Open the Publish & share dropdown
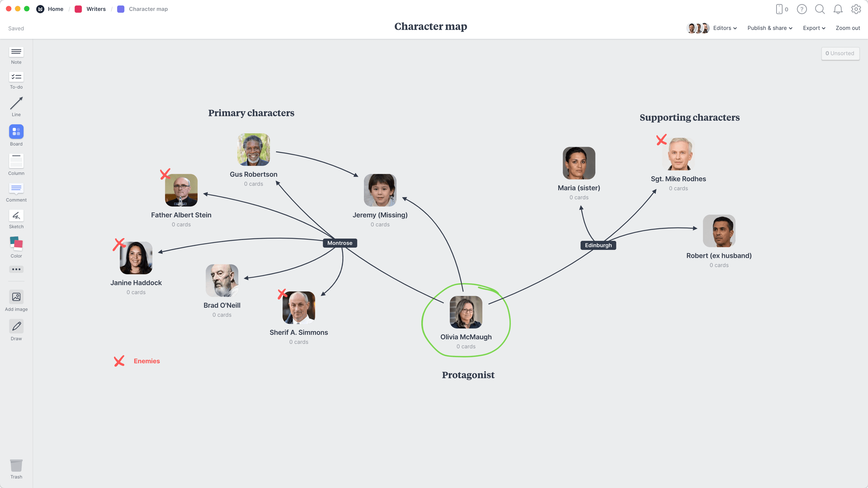The image size is (868, 488). [770, 28]
